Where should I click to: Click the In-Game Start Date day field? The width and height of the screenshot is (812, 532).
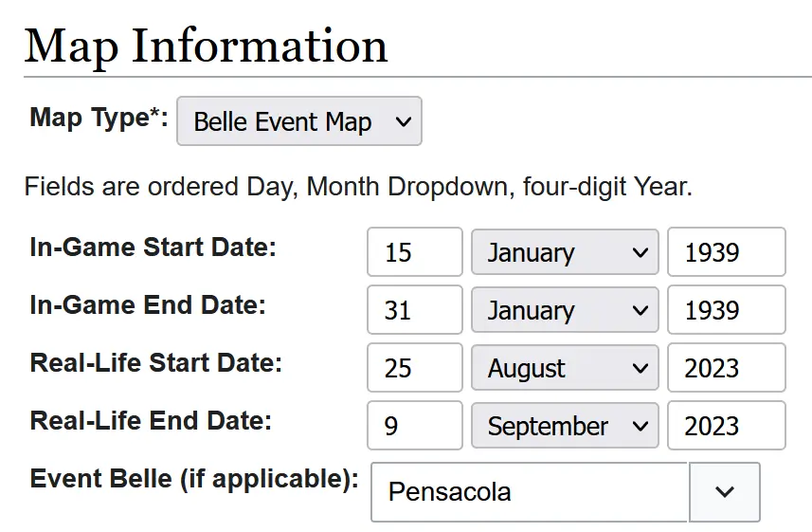point(414,252)
